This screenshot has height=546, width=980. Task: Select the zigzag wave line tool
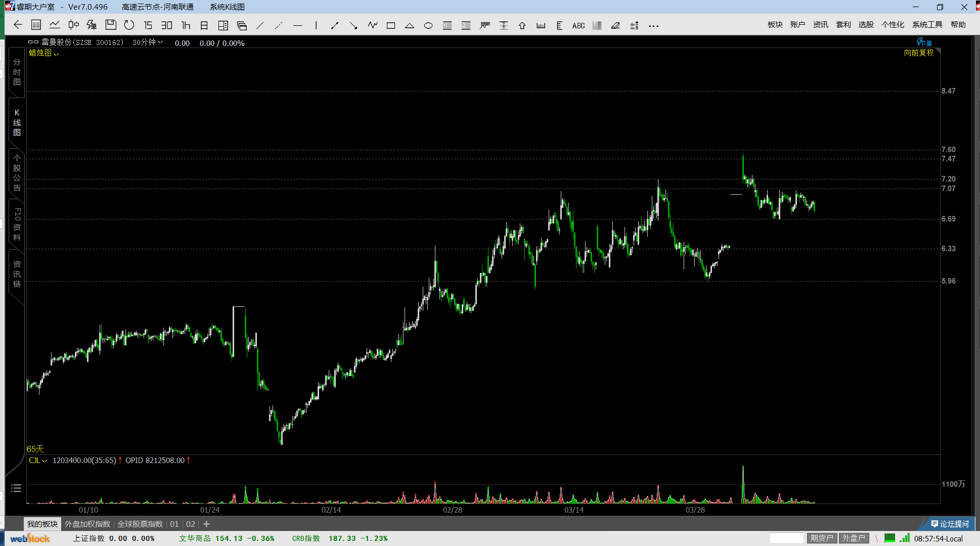click(x=373, y=25)
